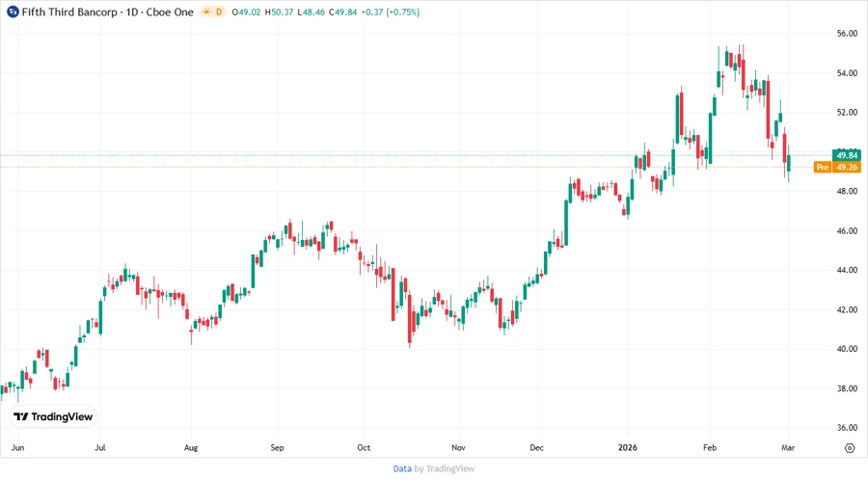Click the 36.00 price axis label

point(847,428)
